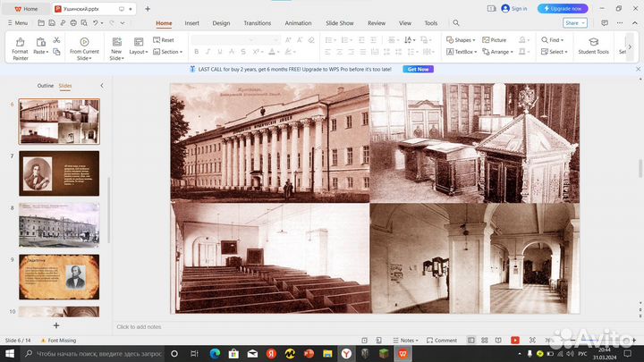This screenshot has width=644, height=362.
Task: Click the more options ellipsis icon
Action: click(619, 23)
